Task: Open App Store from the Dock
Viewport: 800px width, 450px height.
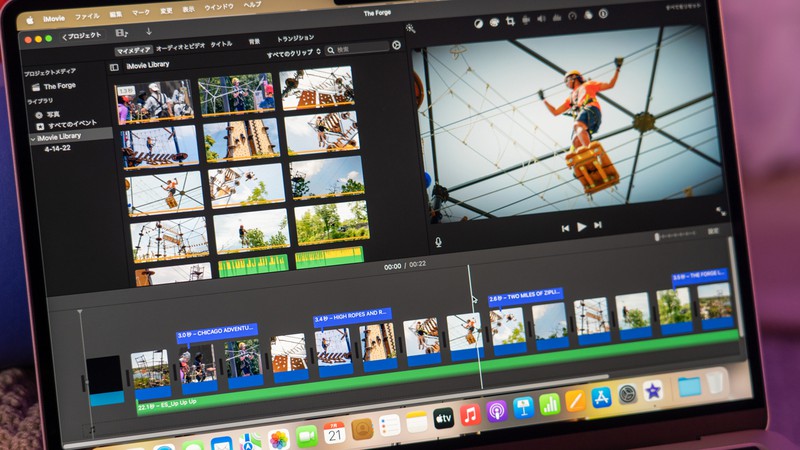Action: click(x=601, y=397)
